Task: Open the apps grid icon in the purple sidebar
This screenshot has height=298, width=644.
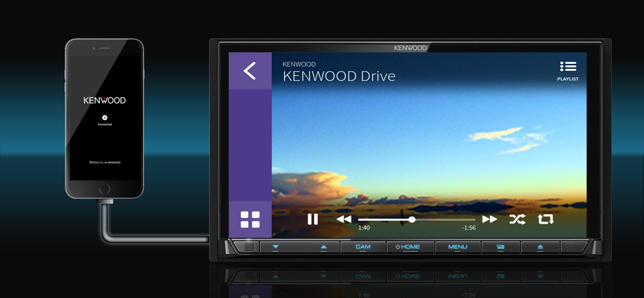Action: click(250, 219)
